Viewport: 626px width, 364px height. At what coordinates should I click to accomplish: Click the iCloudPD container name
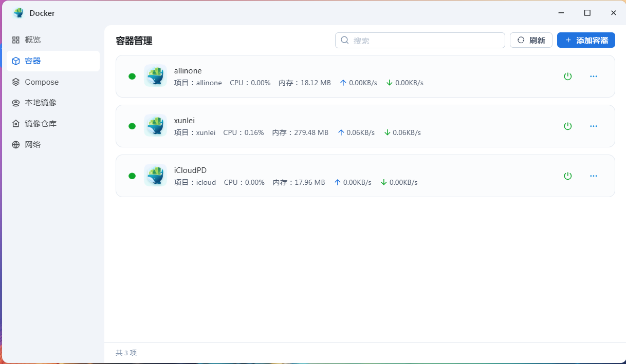pos(191,170)
